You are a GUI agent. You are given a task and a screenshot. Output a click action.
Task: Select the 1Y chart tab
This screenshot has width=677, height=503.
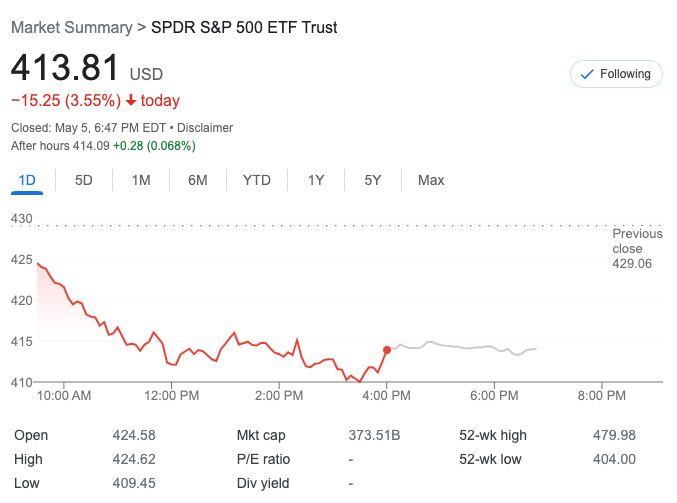coord(316,180)
